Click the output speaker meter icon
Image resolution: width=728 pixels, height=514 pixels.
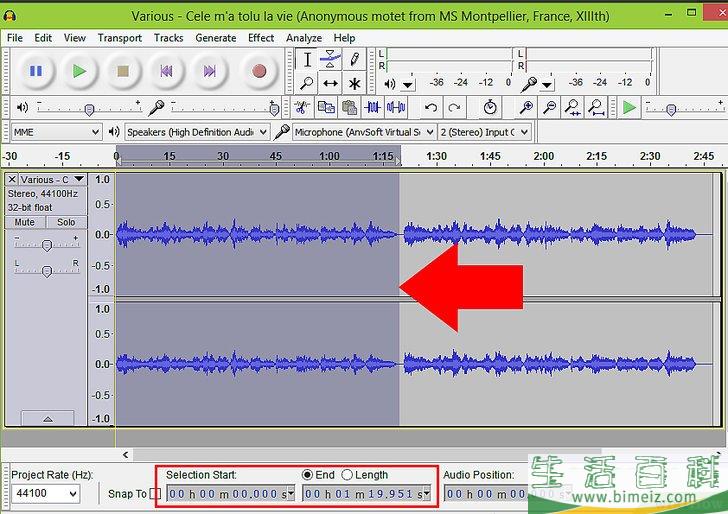pyautogui.click(x=390, y=84)
